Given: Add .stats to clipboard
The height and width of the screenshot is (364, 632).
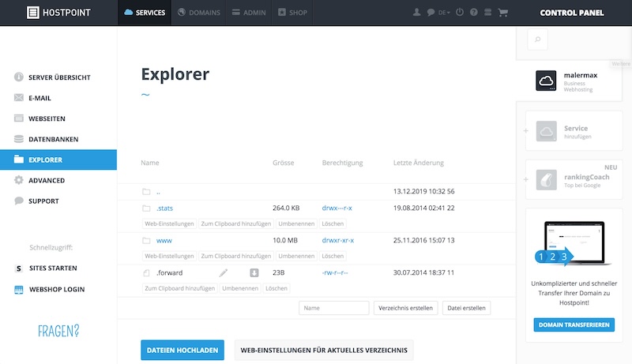Looking at the screenshot, I should click(x=236, y=224).
